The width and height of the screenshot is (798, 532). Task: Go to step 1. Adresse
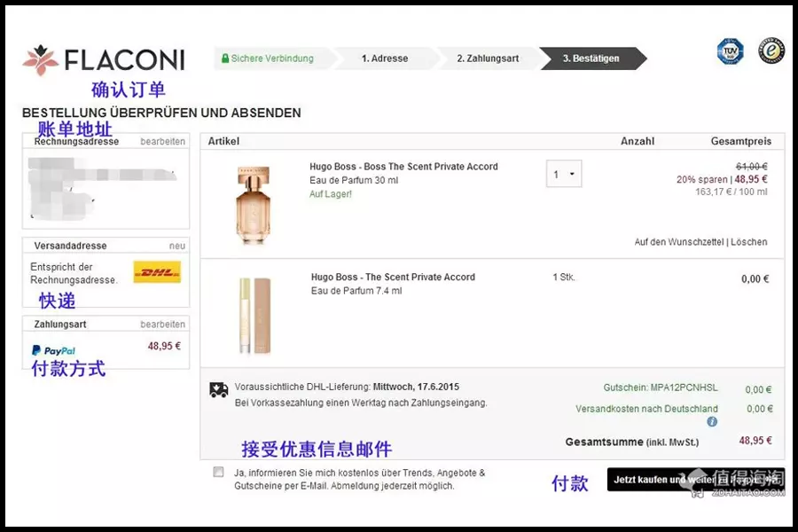(x=384, y=59)
